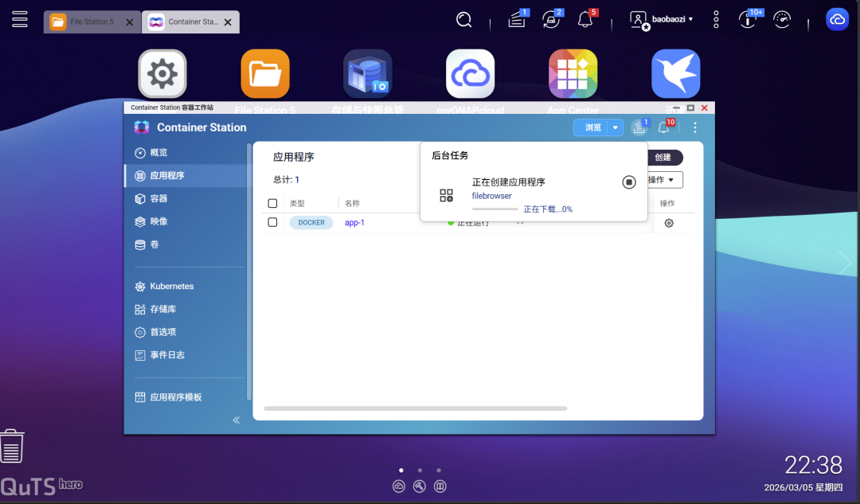Screen dimensions: 860x504
Task: Collapse the sidebar with the chevron arrow
Action: pos(236,420)
